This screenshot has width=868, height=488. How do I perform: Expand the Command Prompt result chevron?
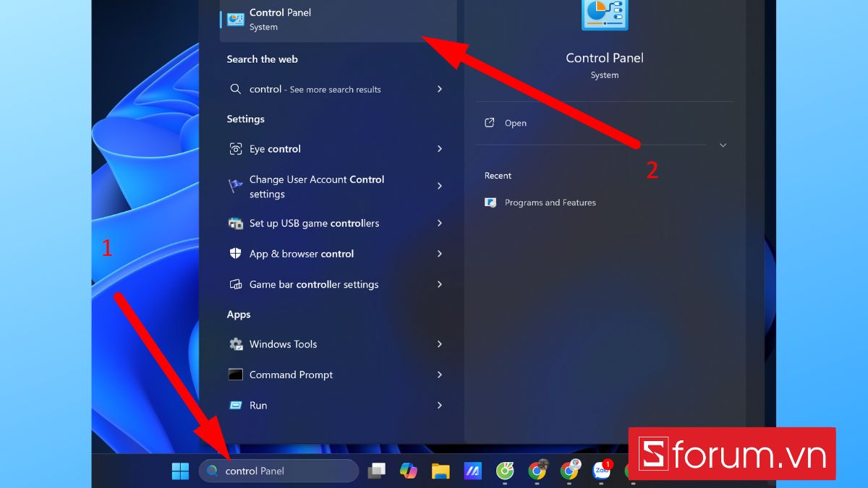440,374
